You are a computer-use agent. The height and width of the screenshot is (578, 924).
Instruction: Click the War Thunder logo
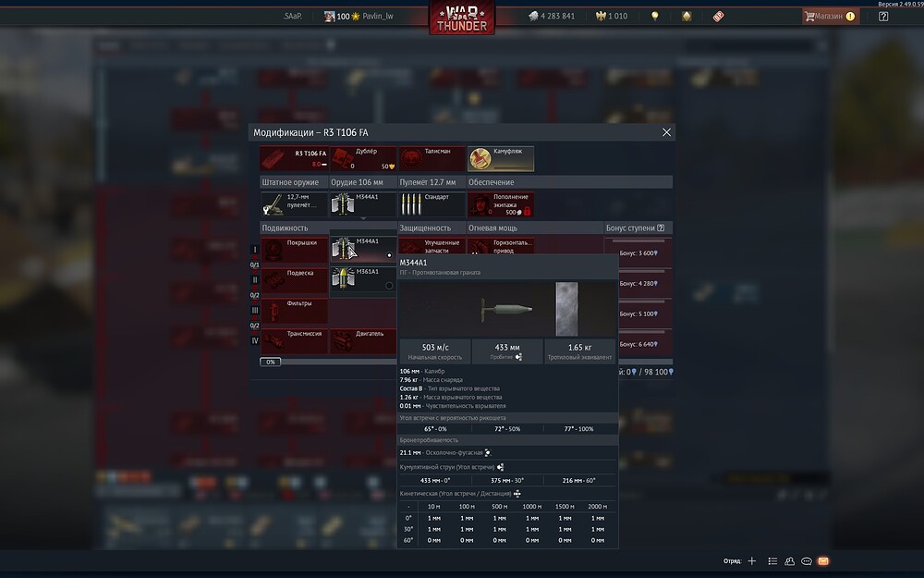[x=461, y=18]
